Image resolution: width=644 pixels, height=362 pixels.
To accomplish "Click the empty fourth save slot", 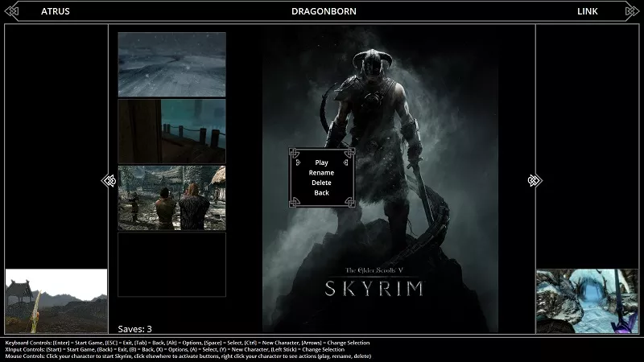I will pos(171,265).
